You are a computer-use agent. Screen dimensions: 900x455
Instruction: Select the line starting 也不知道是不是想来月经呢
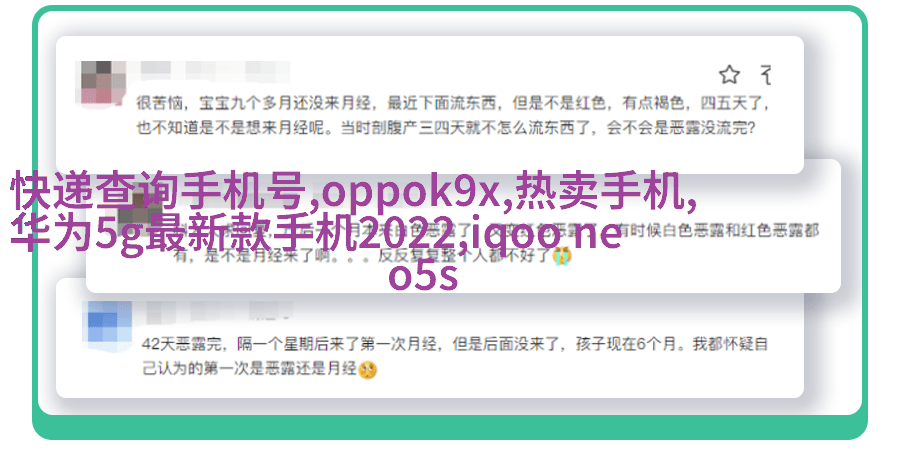click(445, 127)
